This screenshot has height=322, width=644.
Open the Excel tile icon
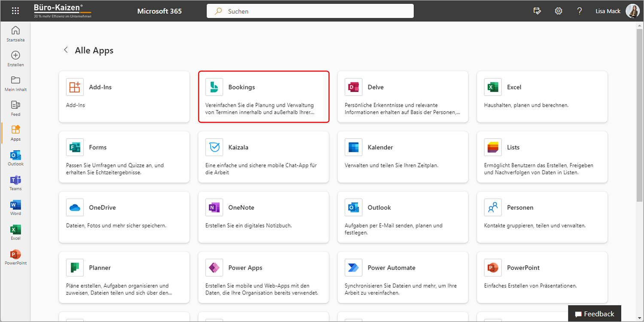click(492, 87)
